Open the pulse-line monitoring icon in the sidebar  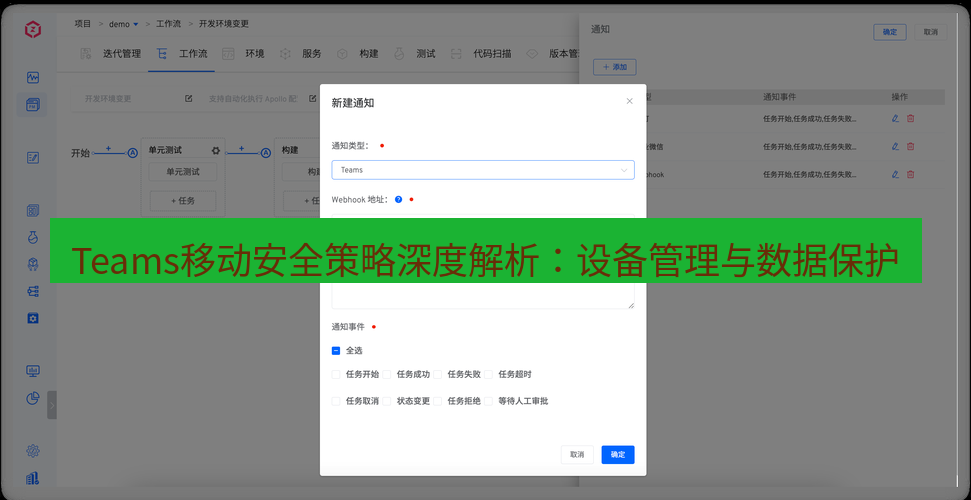[x=33, y=77]
